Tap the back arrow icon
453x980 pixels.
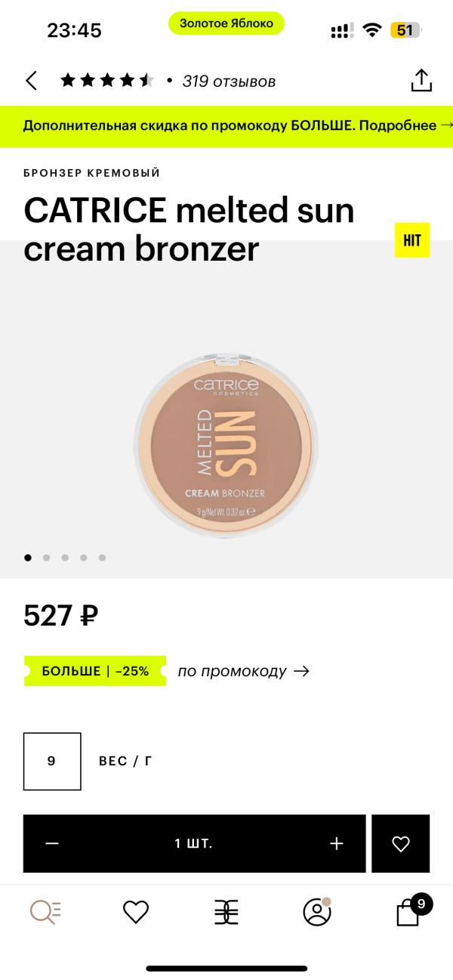click(31, 81)
